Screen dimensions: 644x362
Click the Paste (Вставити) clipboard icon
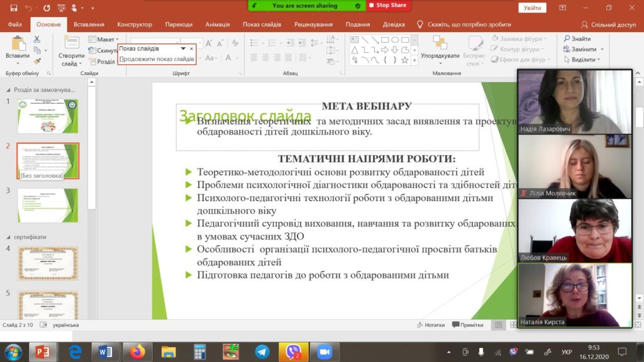(18, 44)
